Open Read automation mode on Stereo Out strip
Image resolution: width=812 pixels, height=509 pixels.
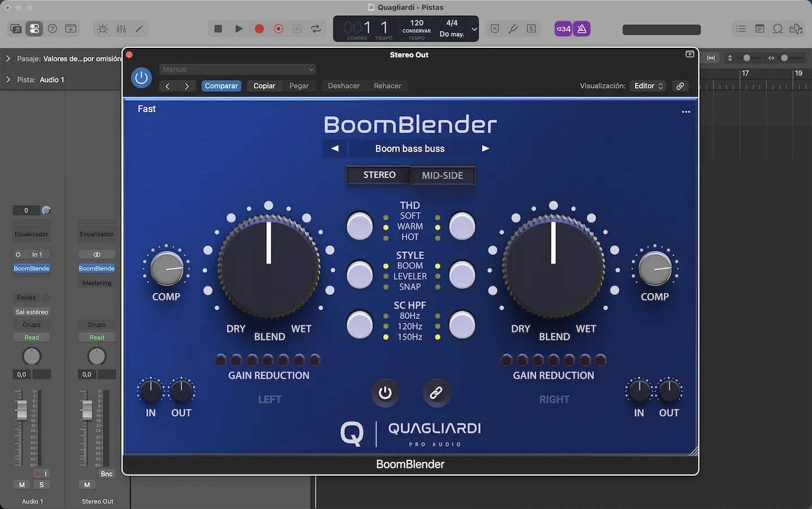tap(97, 338)
